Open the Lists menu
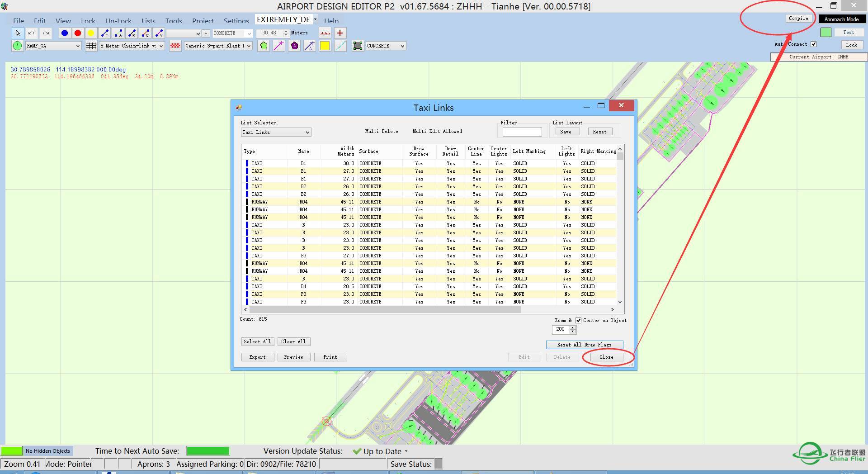The width and height of the screenshot is (868, 474). point(148,21)
